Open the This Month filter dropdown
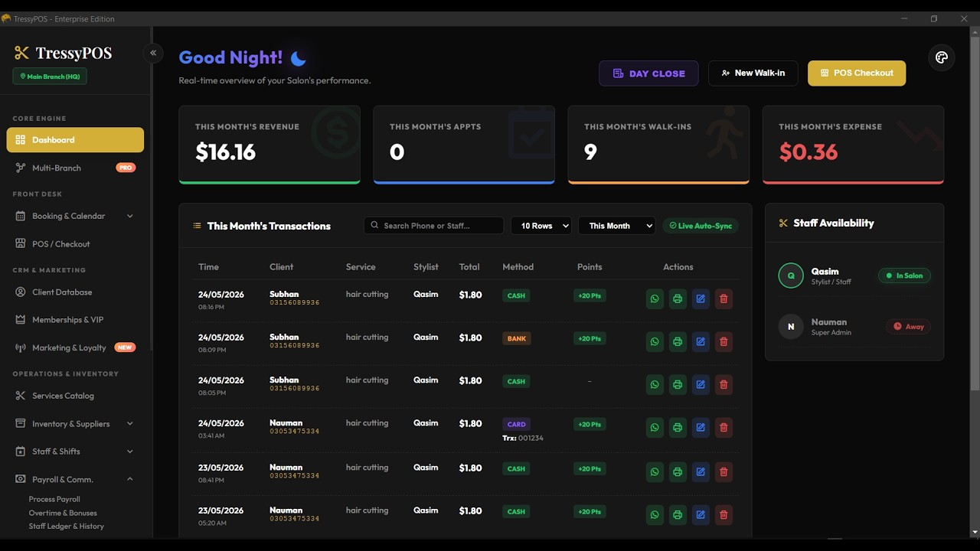This screenshot has width=980, height=551. tap(617, 226)
